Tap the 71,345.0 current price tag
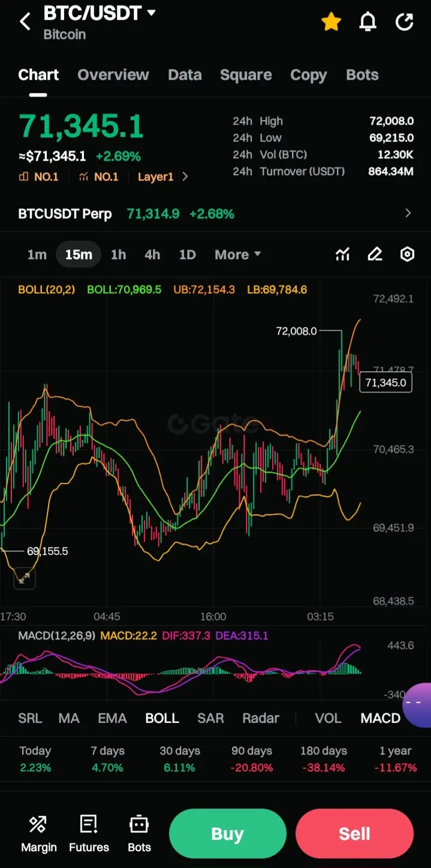This screenshot has width=431, height=868. (x=385, y=383)
